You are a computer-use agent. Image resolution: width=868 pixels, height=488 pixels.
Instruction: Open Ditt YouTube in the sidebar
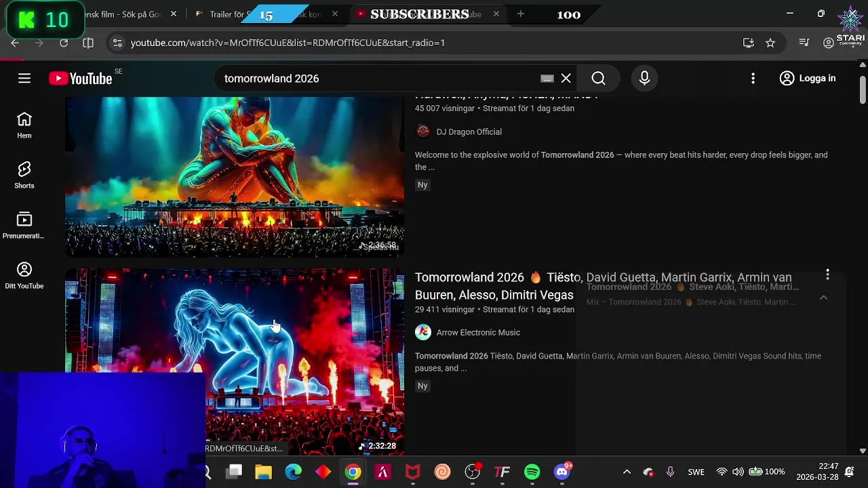24,276
